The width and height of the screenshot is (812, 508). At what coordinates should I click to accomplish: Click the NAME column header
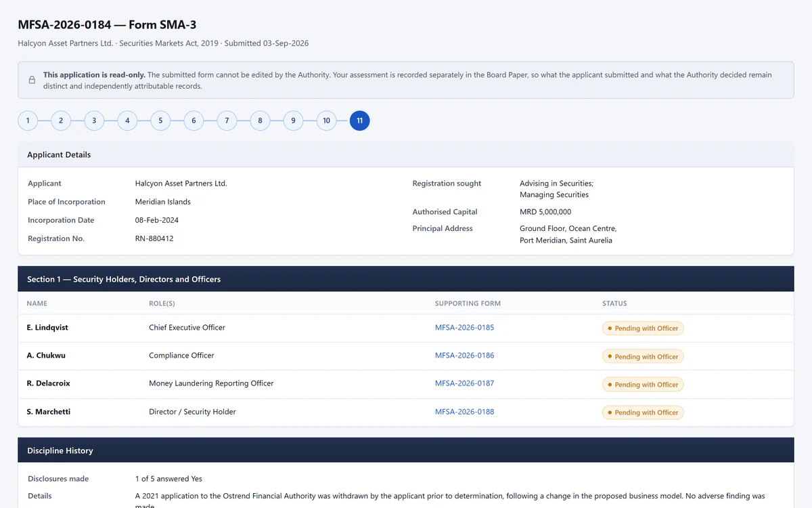point(37,303)
